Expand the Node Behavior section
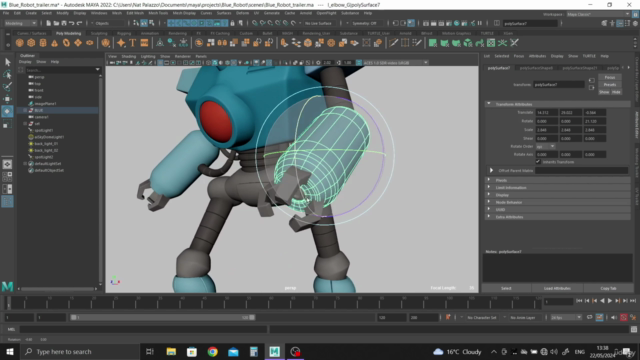Viewport: 640px width, 360px height. point(489,202)
